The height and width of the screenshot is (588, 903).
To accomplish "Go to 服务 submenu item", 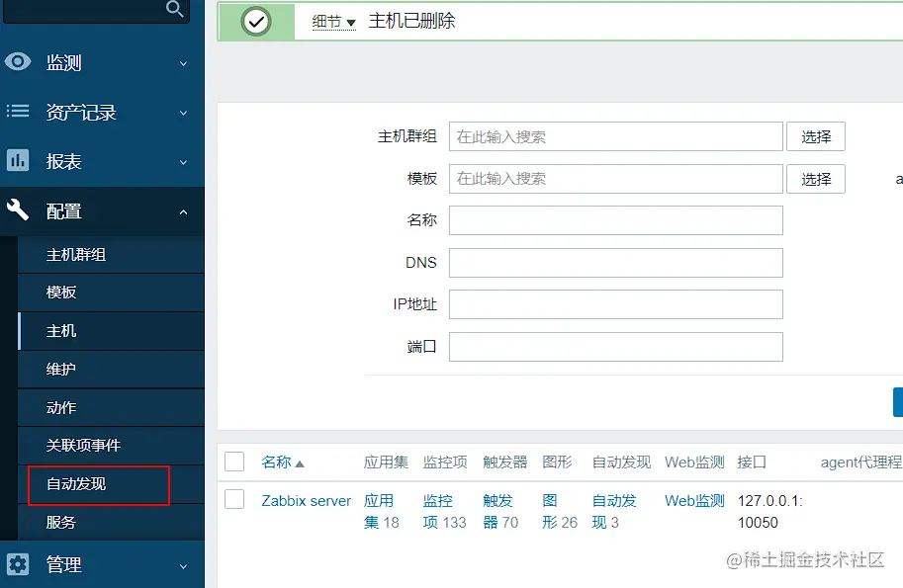I will (111, 523).
